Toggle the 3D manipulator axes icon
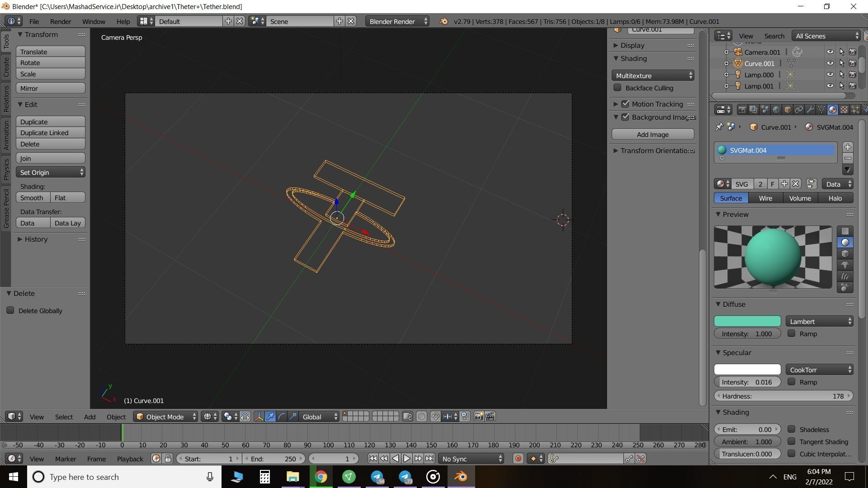Screen dimensions: 868x488 259,417
